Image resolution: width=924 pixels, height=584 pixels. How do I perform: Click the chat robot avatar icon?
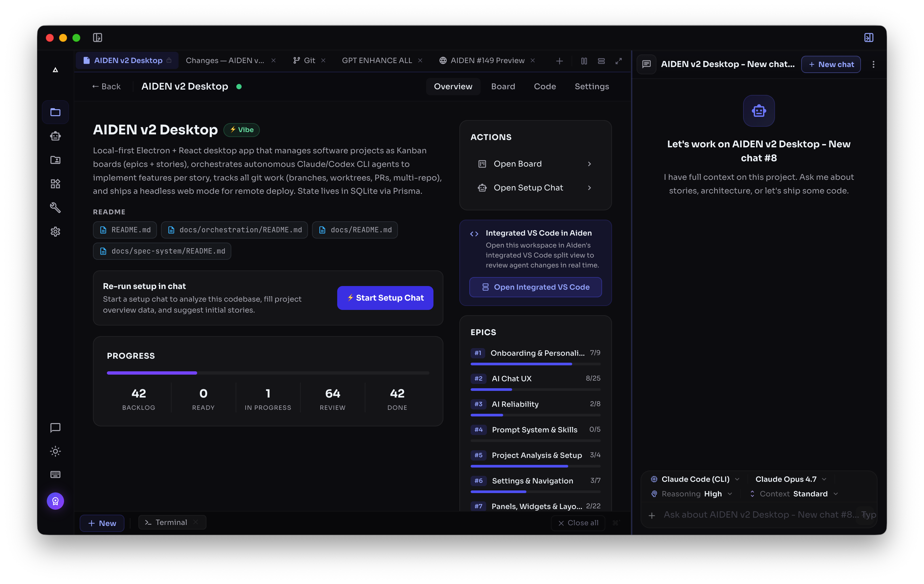pos(758,110)
